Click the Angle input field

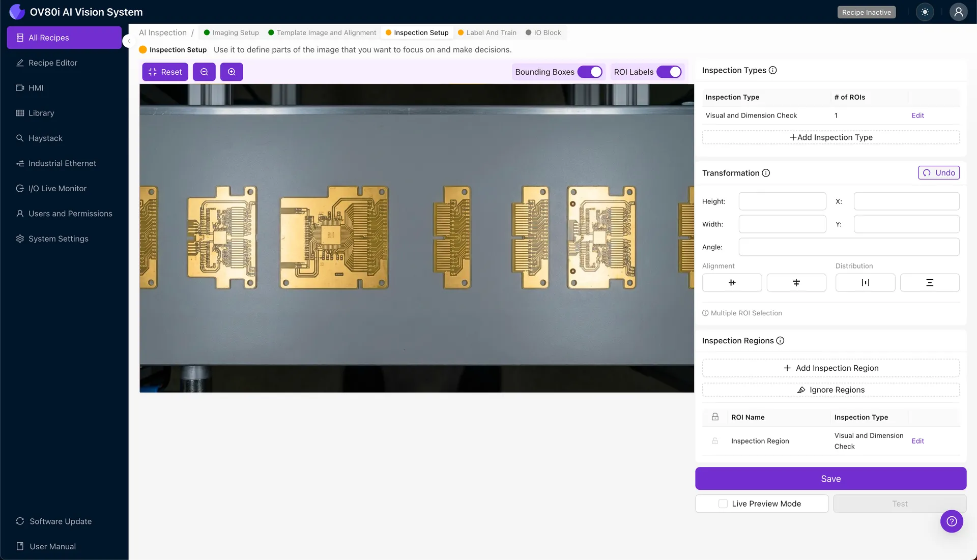point(849,247)
